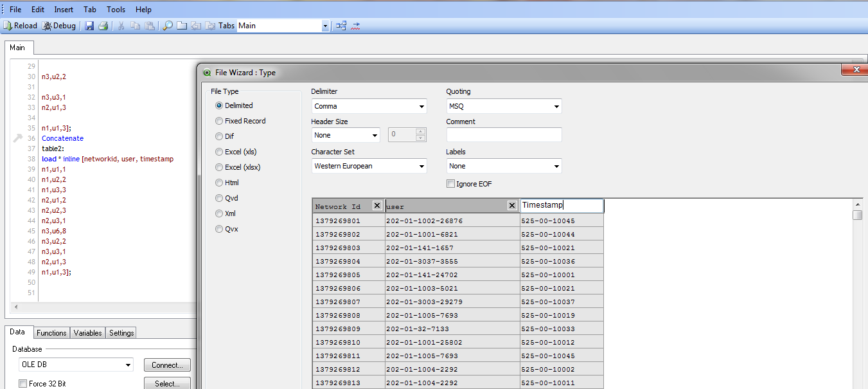Click the Add new tab icon
The image size is (868, 389).
click(182, 26)
